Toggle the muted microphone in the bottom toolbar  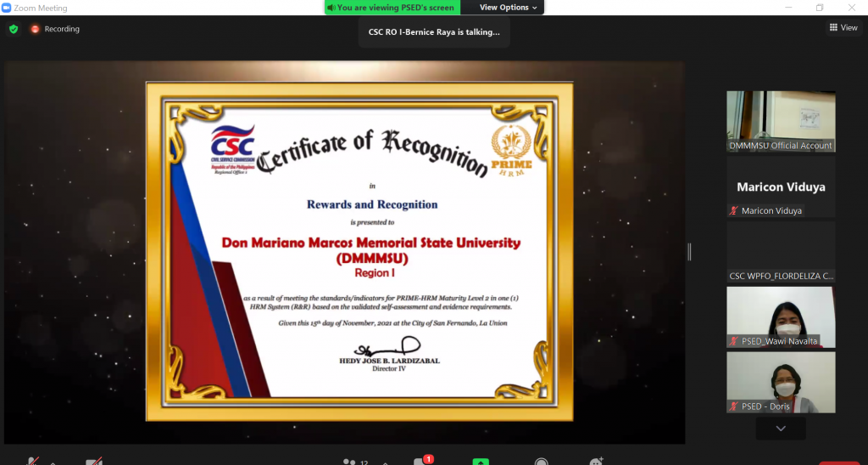coord(33,461)
